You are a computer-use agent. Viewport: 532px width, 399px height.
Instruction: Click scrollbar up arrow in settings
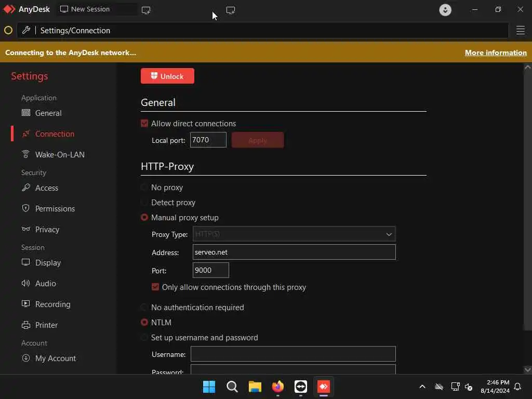528,68
